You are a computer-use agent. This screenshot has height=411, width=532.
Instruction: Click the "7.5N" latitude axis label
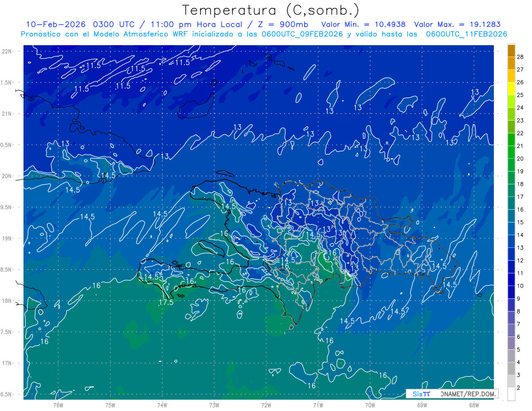pos(6,332)
